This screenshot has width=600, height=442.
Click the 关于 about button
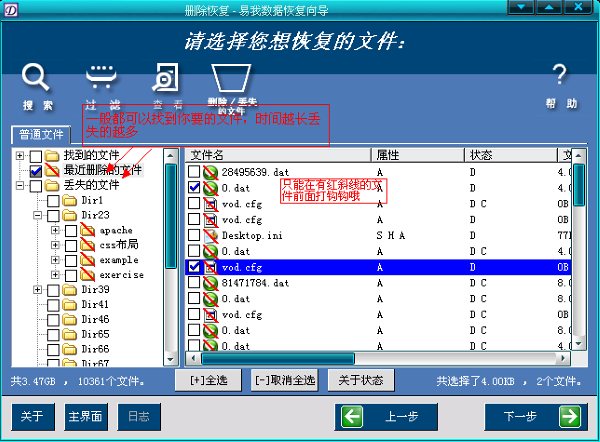pyautogui.click(x=33, y=416)
